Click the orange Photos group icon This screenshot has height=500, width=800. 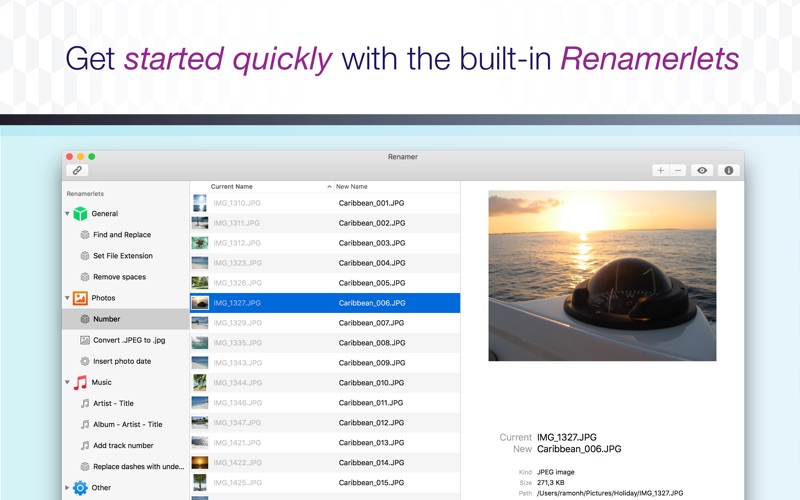tap(80, 297)
